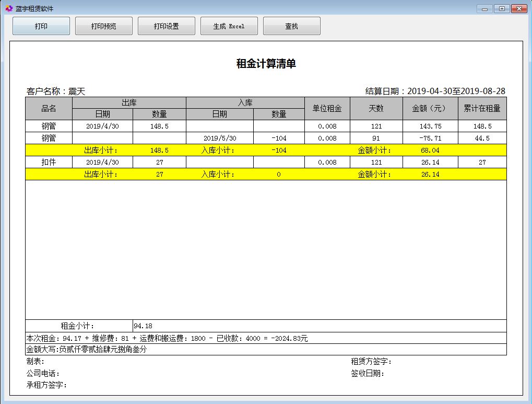
Task: Click the 天数 column header
Action: click(376, 109)
